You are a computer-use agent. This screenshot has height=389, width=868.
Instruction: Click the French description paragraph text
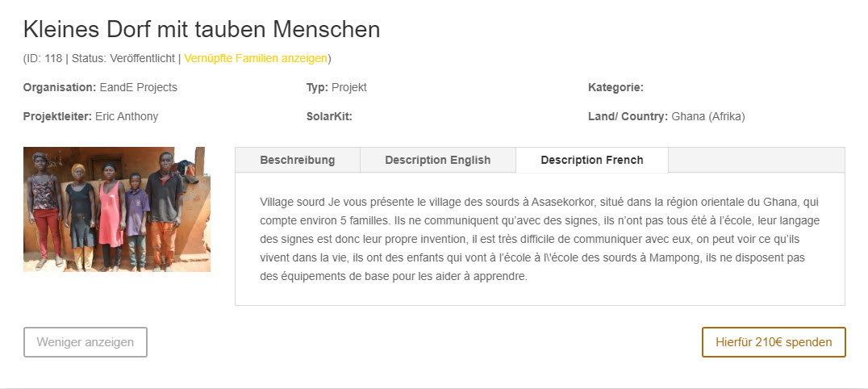(539, 239)
